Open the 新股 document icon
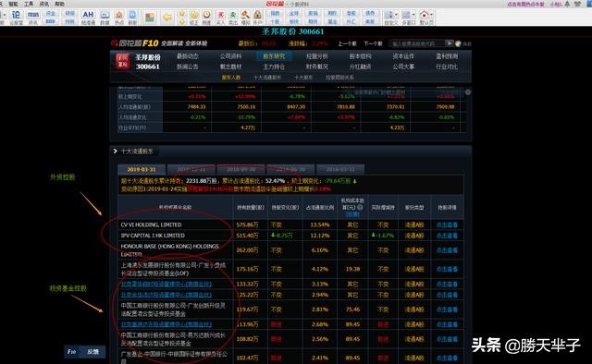This screenshot has height=364, width=592. [x=132, y=17]
